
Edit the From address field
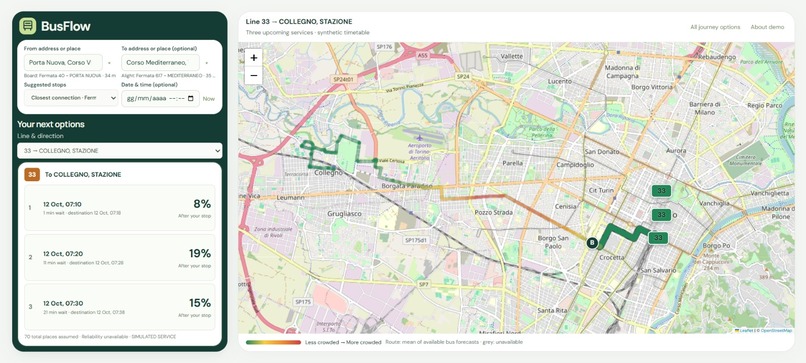63,63
